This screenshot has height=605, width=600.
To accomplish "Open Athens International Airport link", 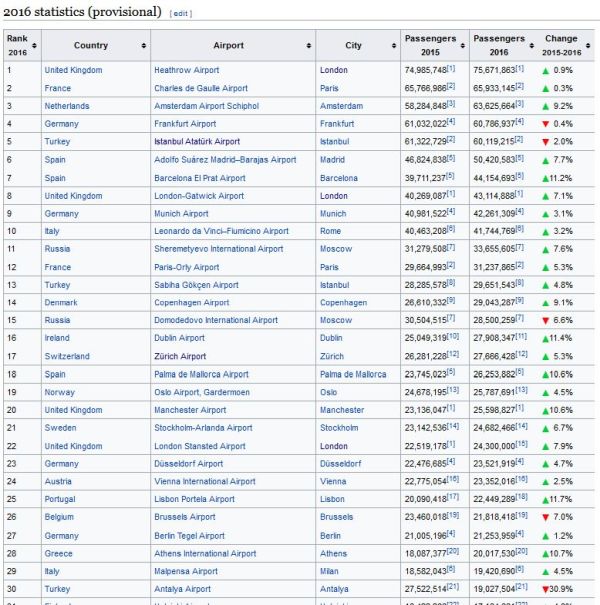I will coord(205,554).
